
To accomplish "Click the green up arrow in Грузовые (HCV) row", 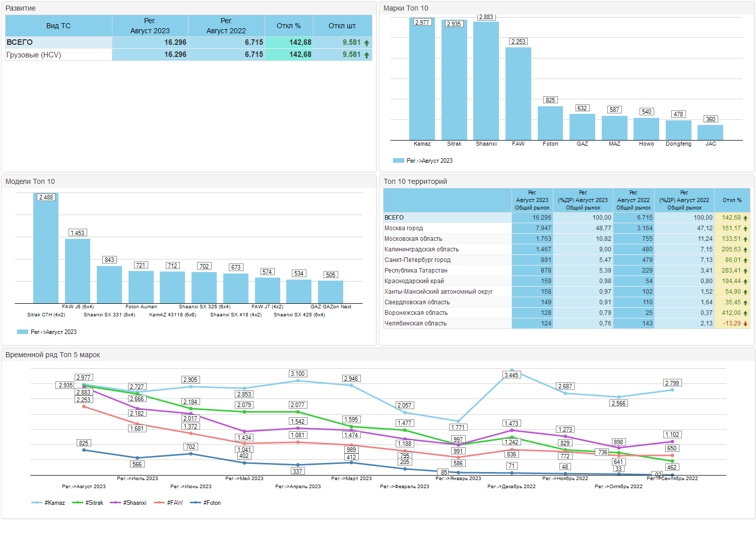I will coord(366,55).
